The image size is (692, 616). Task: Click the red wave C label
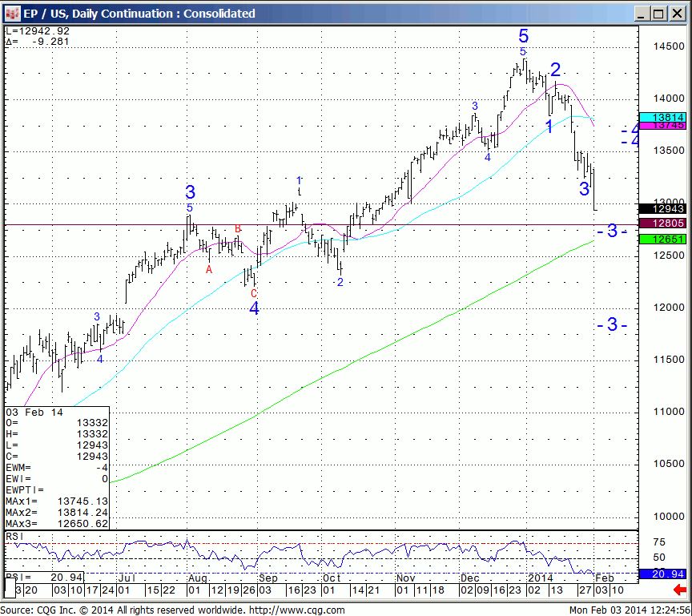click(x=254, y=293)
